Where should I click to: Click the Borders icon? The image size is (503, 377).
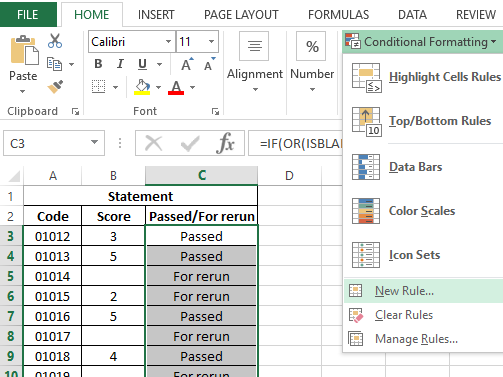pos(98,87)
